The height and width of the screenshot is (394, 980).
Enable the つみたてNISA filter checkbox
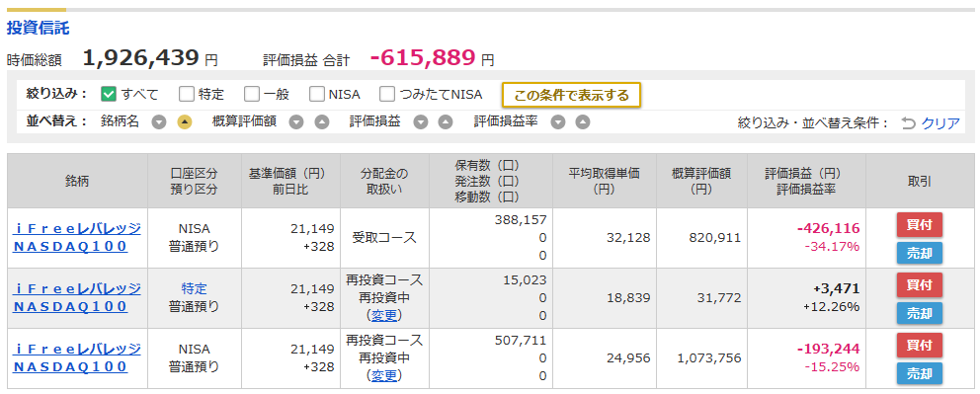tap(387, 94)
